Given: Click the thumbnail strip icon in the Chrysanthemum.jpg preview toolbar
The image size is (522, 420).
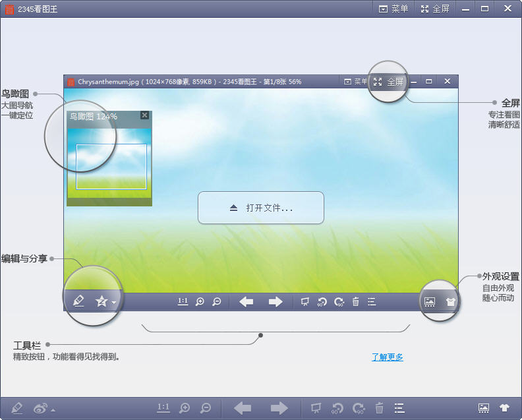Looking at the screenshot, I should point(430,302).
